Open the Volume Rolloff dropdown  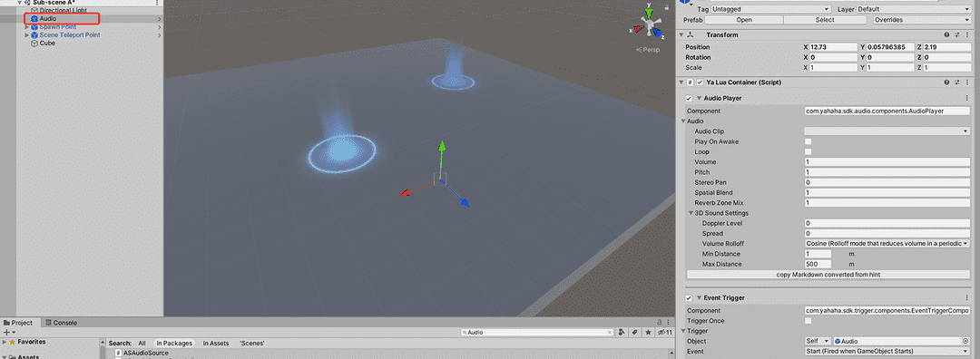[887, 244]
